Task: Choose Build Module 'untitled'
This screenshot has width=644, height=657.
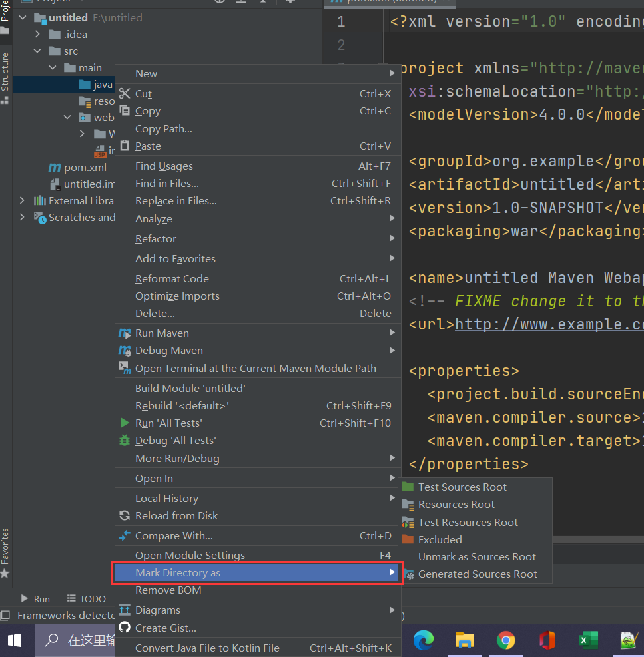Action: tap(258, 389)
